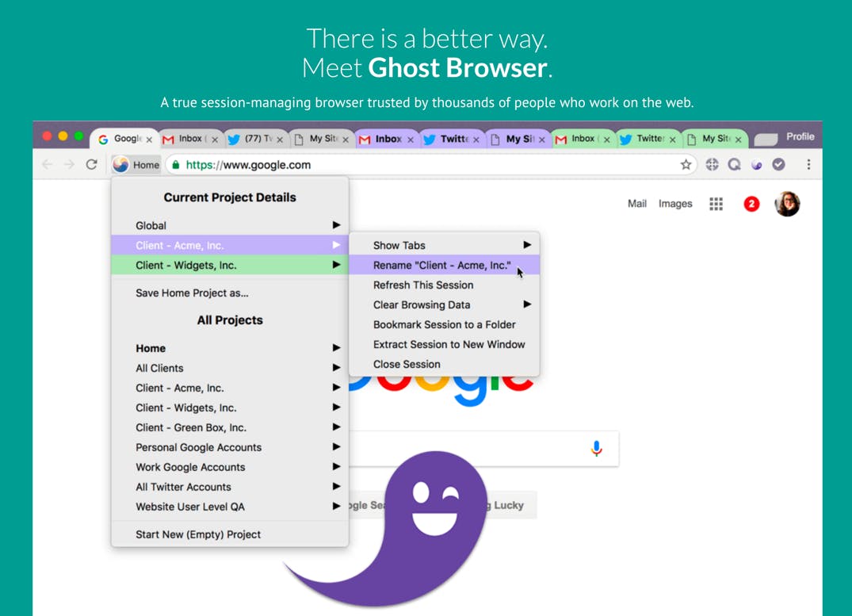Close the purple Inbox tab

click(411, 140)
